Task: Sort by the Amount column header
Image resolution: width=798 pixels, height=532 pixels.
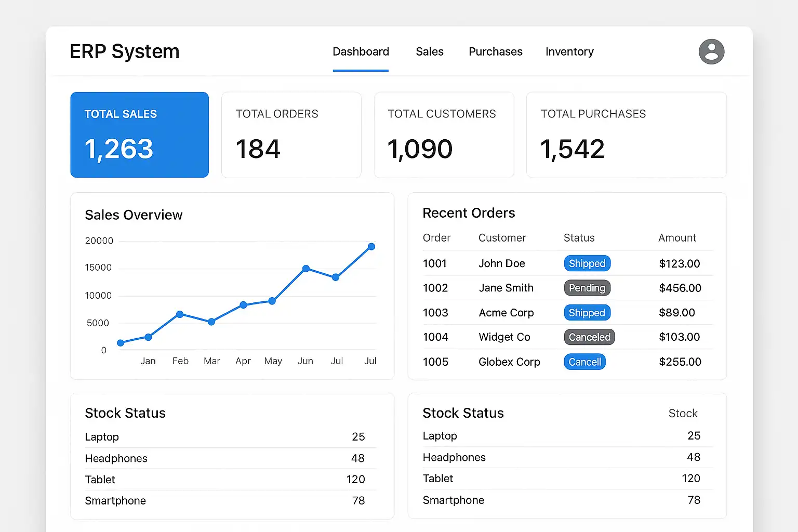Action: click(677, 238)
